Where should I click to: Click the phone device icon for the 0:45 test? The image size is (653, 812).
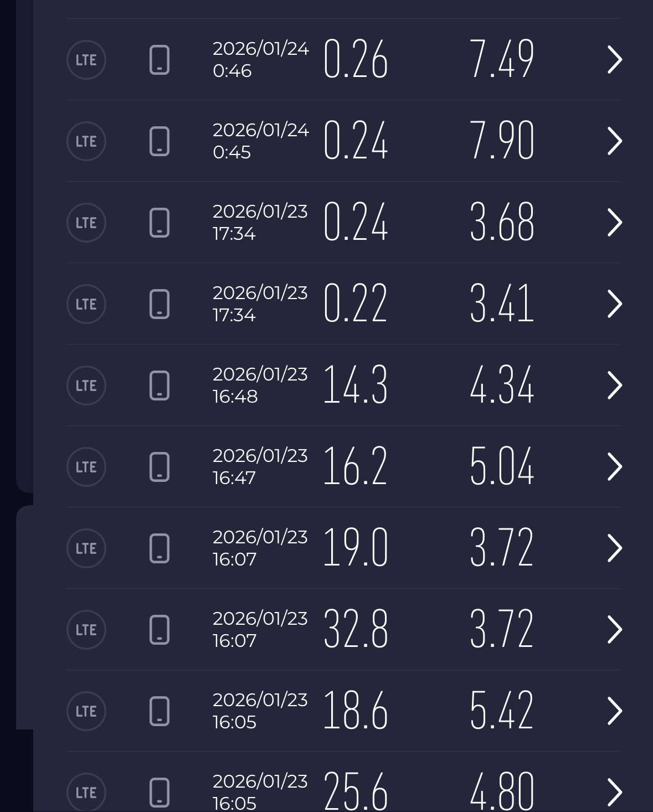[160, 141]
